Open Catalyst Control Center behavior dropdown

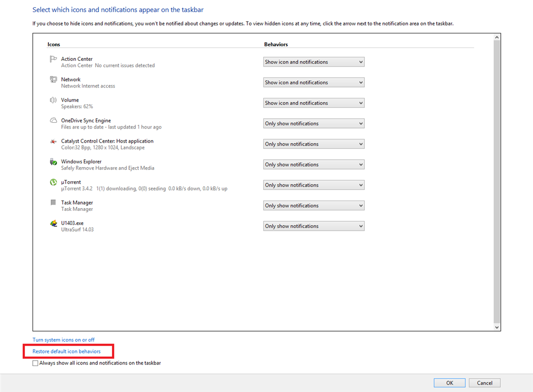[314, 144]
